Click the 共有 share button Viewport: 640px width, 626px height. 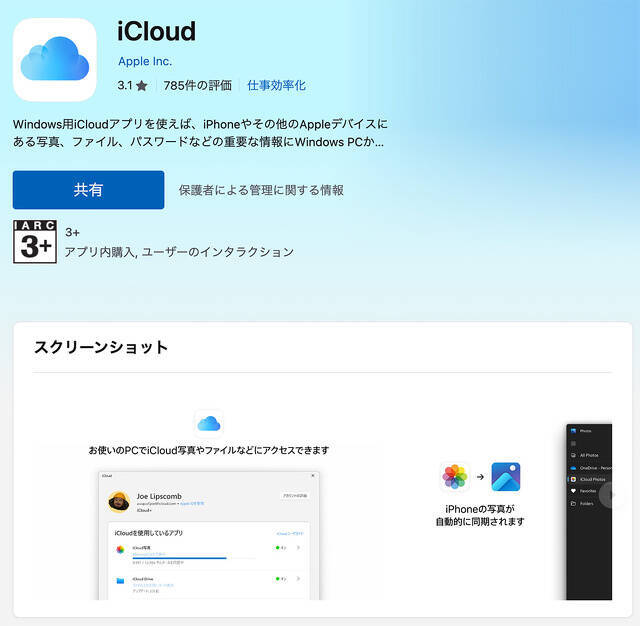pyautogui.click(x=89, y=190)
